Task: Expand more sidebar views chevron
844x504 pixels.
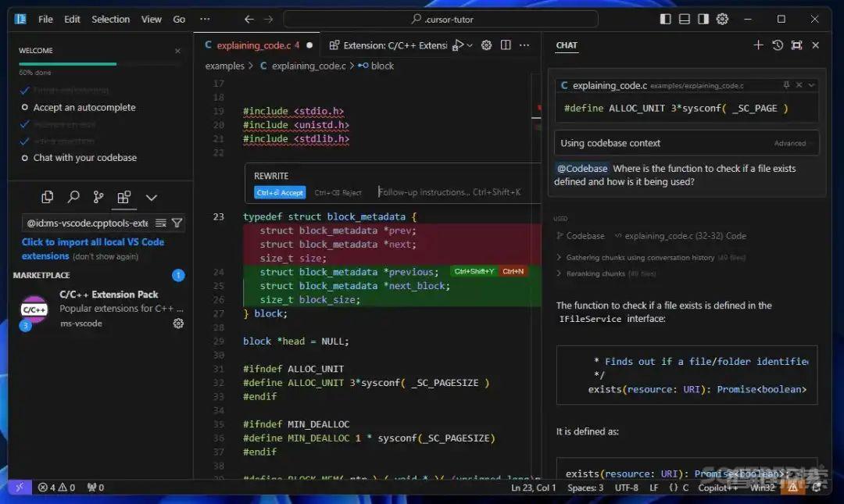Action: [x=152, y=198]
